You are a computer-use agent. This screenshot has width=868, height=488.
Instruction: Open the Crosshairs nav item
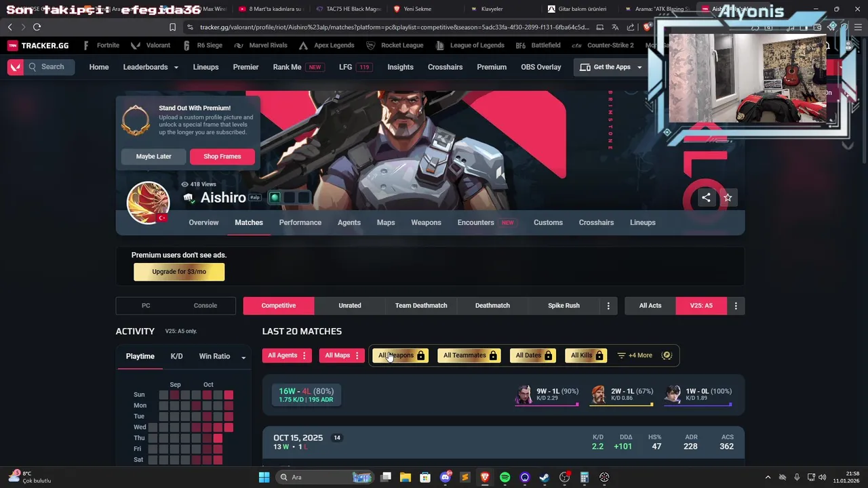(445, 67)
